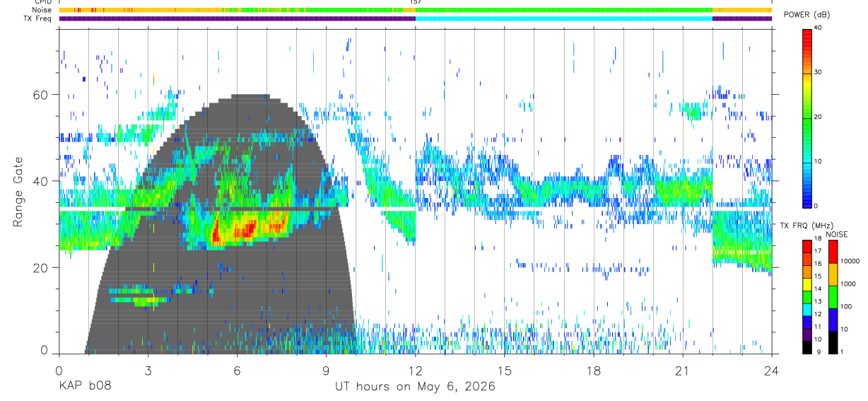Click the NOISE legend title
The image size is (868, 401).
pos(836,234)
